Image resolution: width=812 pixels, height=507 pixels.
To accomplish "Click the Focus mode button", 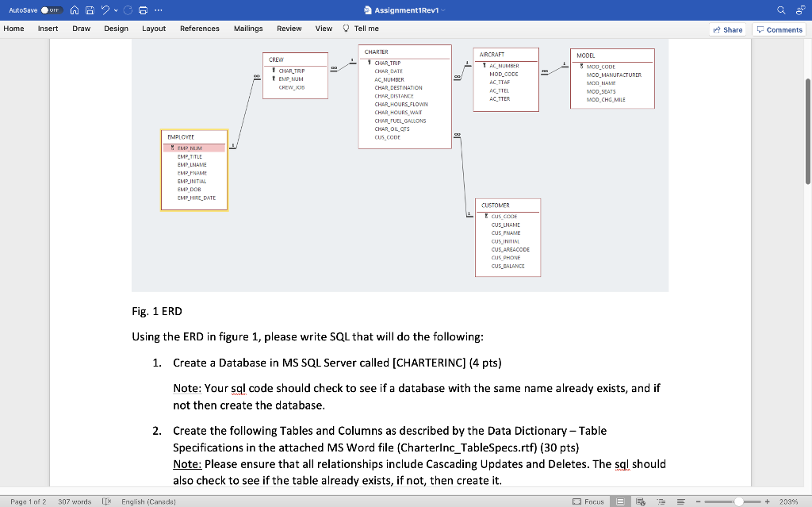I will coord(588,501).
